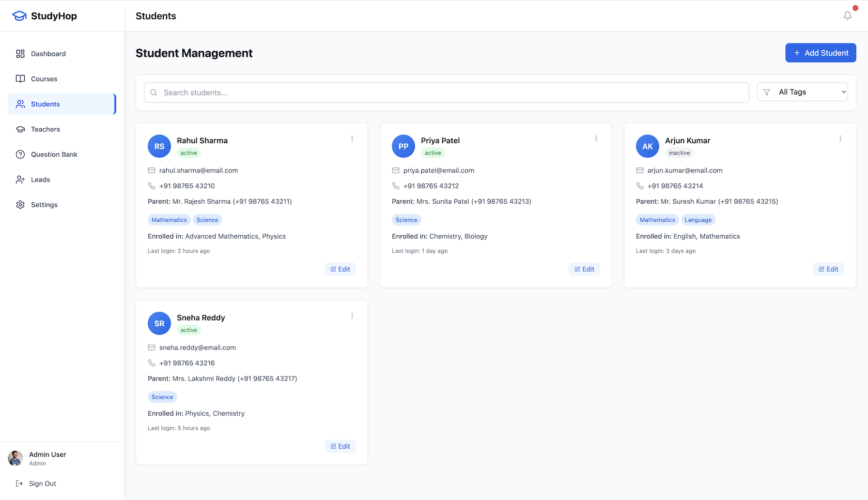Viewport: 868px width, 500px height.
Task: Click the Admin User profile avatar
Action: (15, 458)
